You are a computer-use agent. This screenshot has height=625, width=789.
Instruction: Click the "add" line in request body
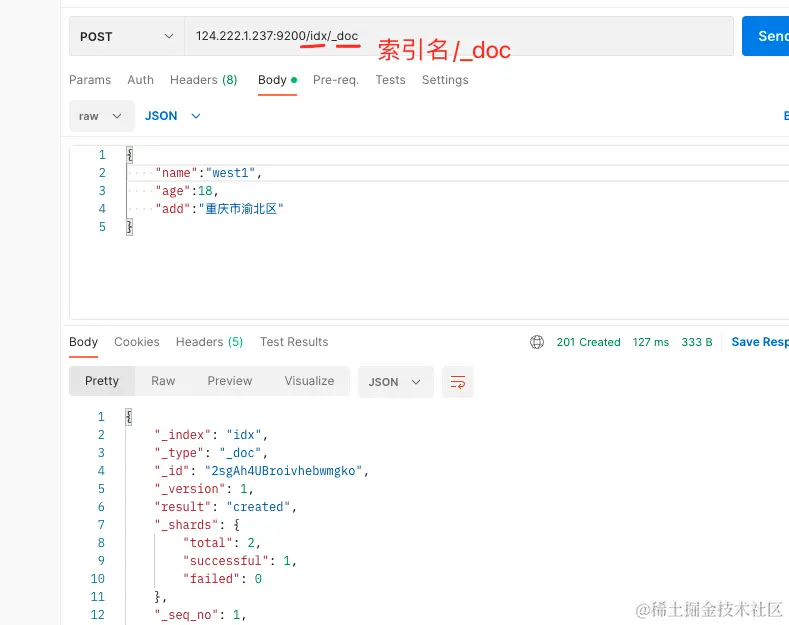coord(219,209)
